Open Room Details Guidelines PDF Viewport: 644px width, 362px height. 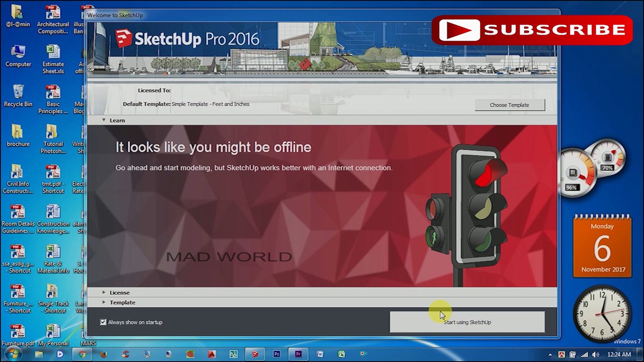point(18,219)
